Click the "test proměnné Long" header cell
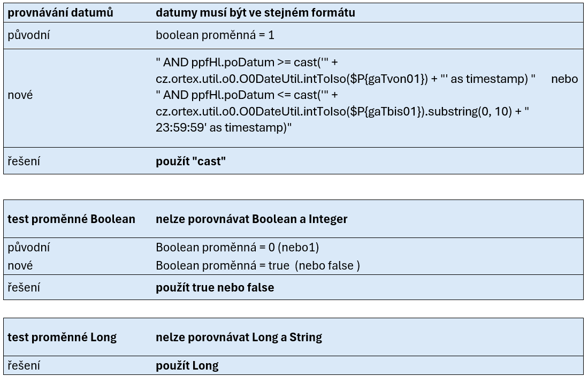Screen dimensions: 588x376 point(62,337)
